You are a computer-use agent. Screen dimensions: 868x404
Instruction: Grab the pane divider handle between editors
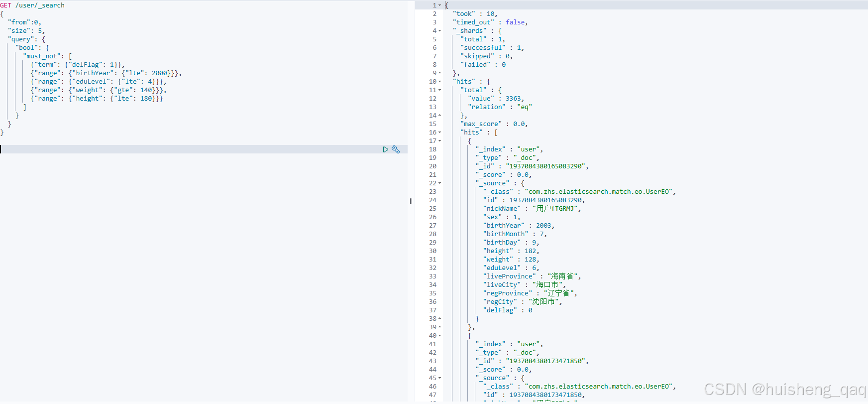(411, 201)
